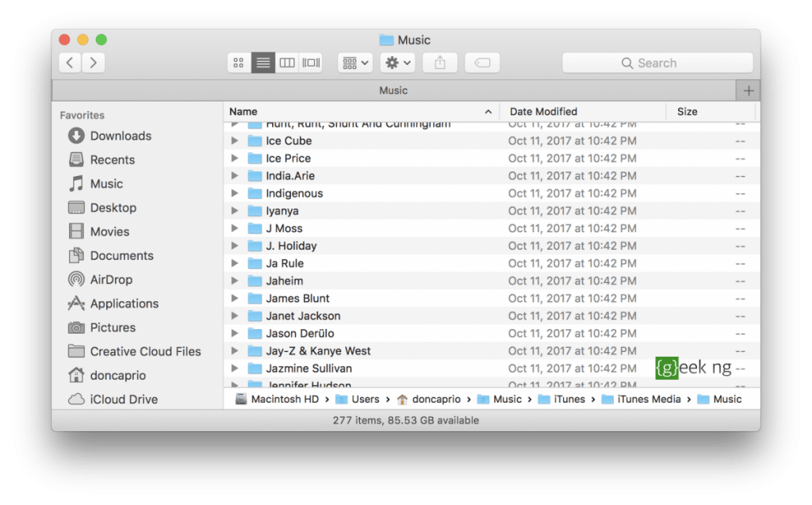The width and height of the screenshot is (812, 505).
Task: Sort by Date Modified column
Action: pos(583,111)
